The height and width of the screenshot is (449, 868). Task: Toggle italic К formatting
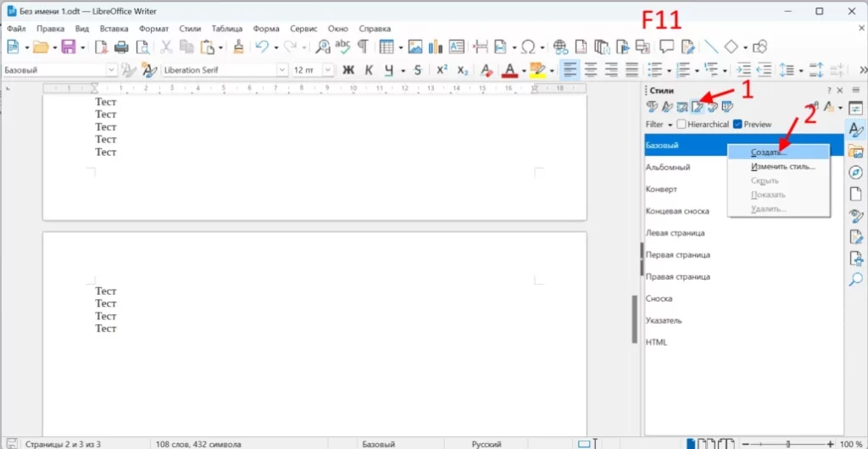point(370,70)
